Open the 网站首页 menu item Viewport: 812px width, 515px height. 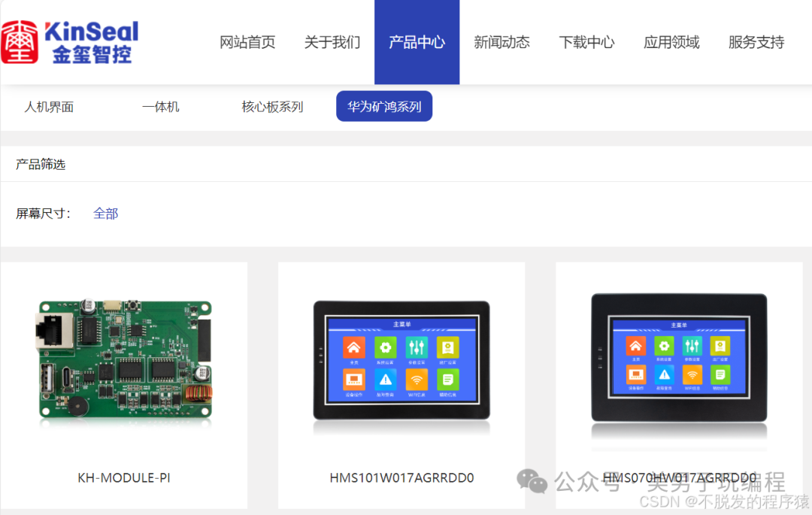247,42
